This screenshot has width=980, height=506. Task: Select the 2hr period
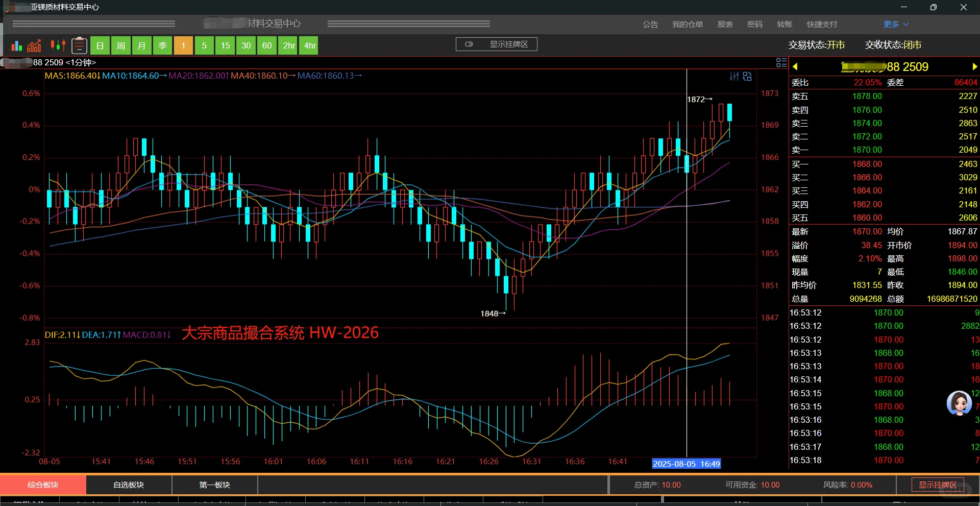point(289,45)
